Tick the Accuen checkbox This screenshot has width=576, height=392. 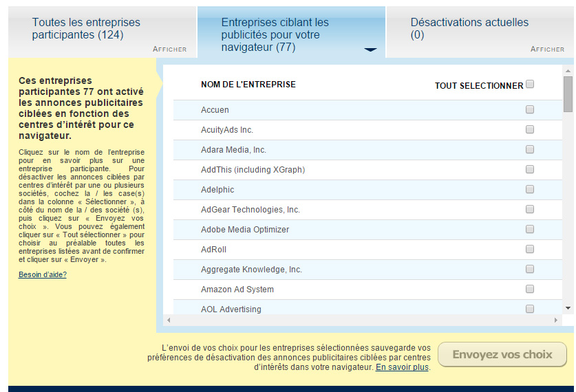[x=530, y=109]
